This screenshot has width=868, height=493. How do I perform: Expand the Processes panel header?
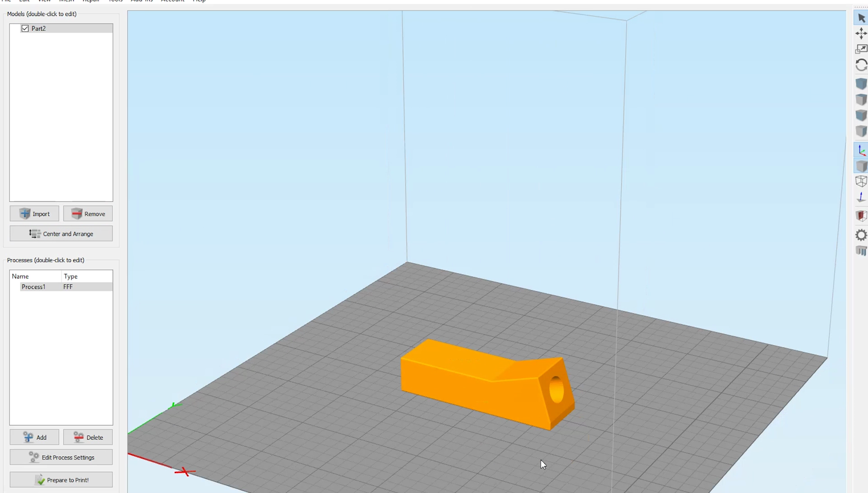(x=45, y=259)
